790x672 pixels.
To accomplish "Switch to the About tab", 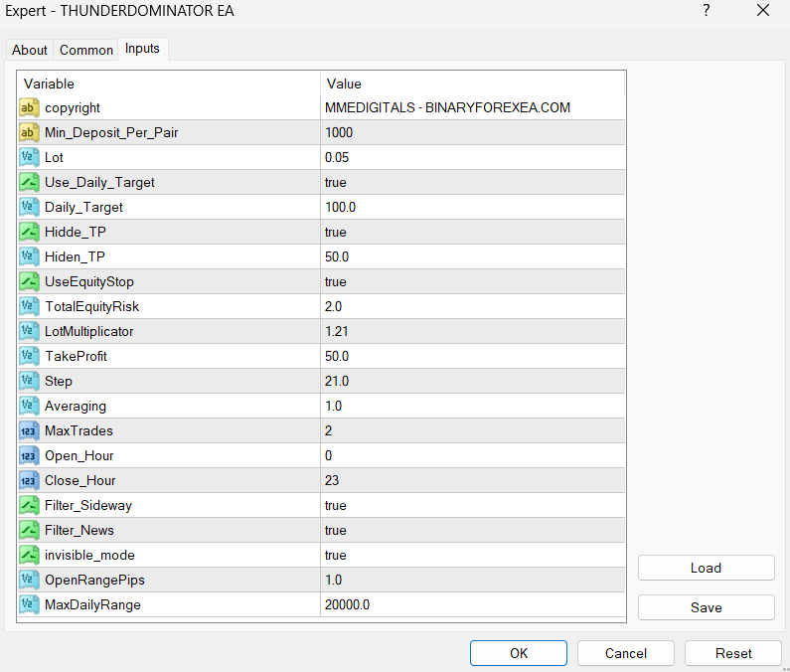I will (30, 50).
